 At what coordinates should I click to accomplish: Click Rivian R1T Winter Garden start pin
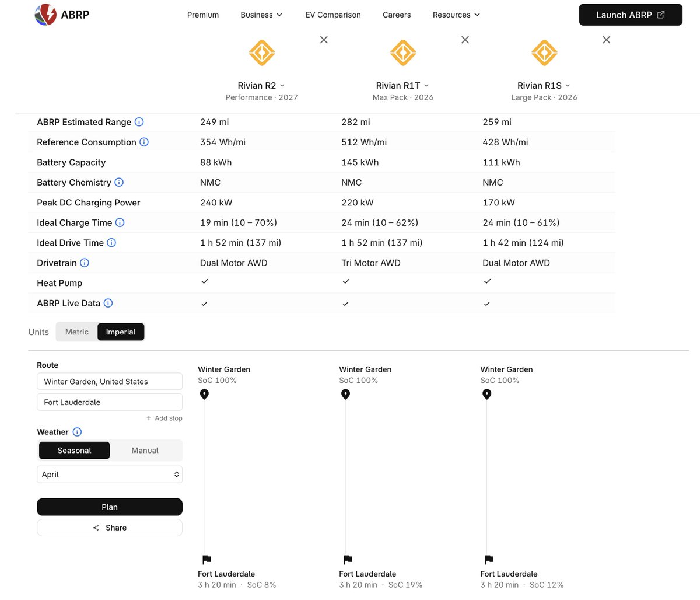pyautogui.click(x=345, y=394)
